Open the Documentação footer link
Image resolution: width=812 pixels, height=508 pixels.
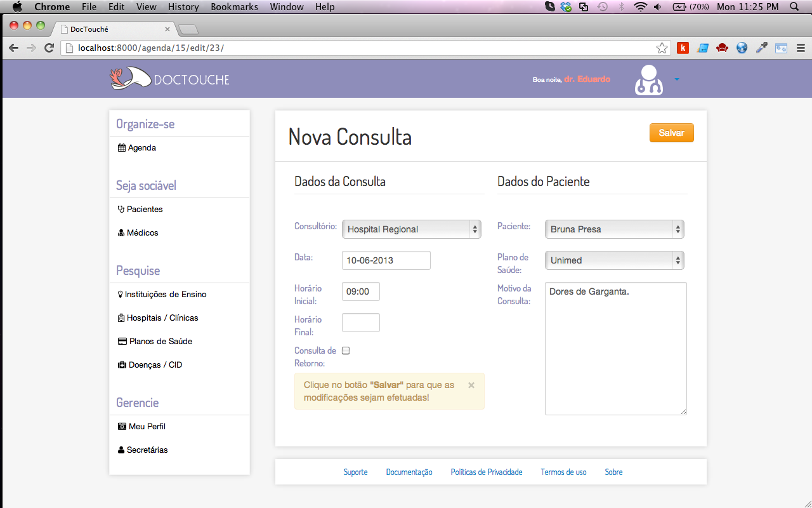409,472
